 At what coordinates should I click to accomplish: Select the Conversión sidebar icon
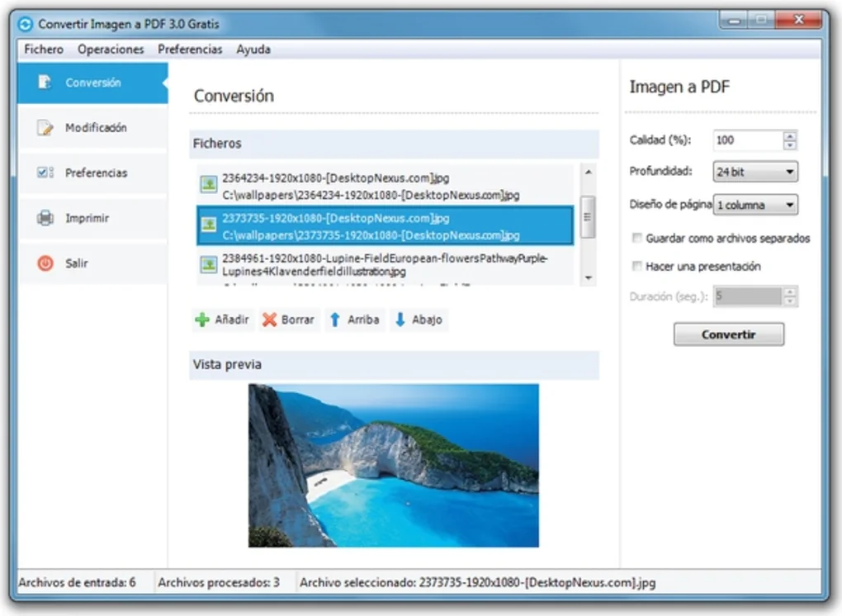(x=44, y=83)
